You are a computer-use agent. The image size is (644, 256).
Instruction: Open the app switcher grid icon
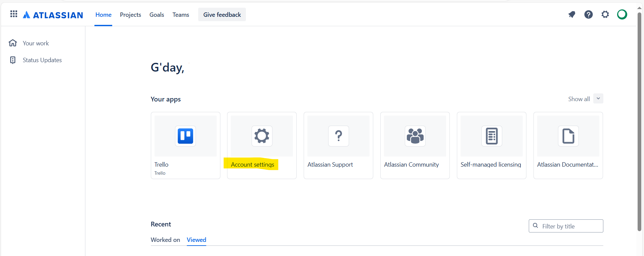[14, 14]
